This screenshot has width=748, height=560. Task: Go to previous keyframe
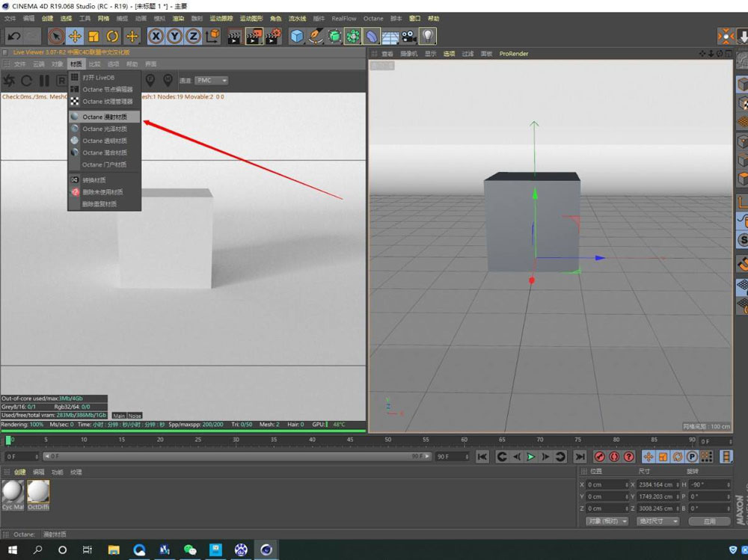click(502, 457)
